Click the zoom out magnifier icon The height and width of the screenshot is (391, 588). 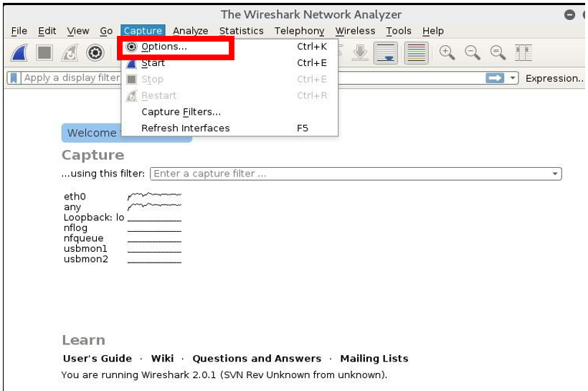(x=473, y=53)
